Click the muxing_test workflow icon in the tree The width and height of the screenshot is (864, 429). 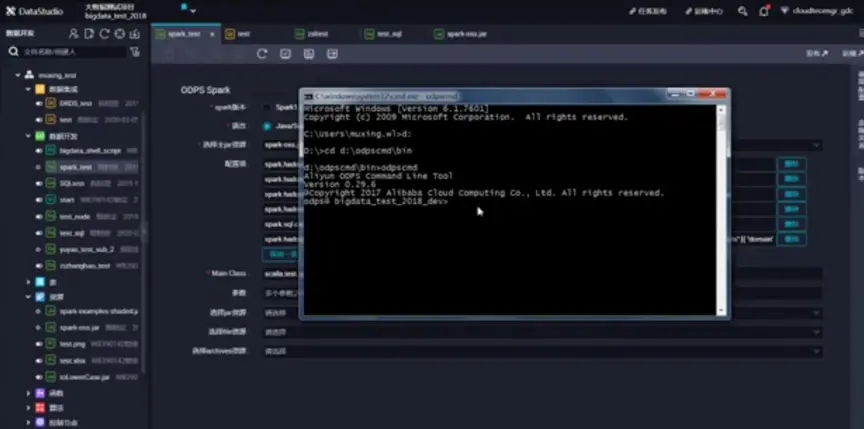[29, 75]
